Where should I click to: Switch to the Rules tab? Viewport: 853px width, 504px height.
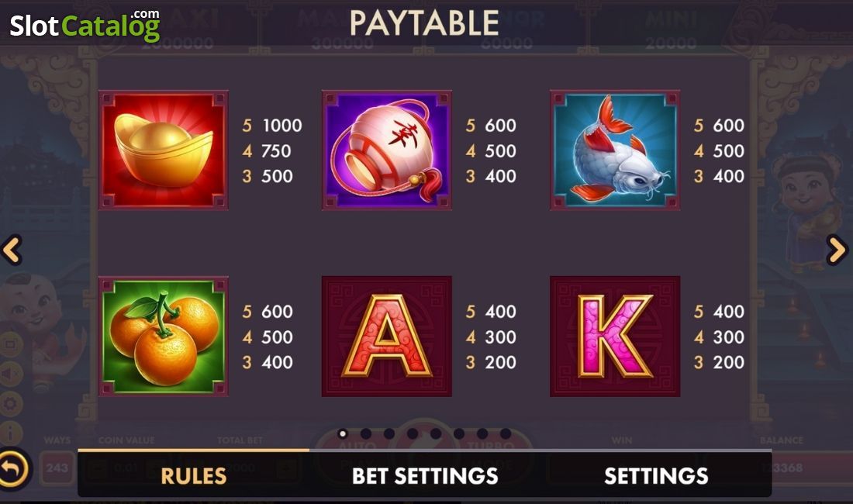pos(194,476)
